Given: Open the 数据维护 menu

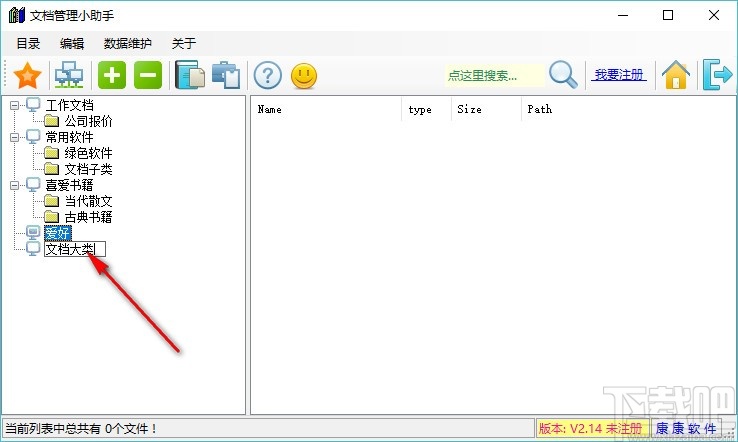Looking at the screenshot, I should [x=128, y=44].
